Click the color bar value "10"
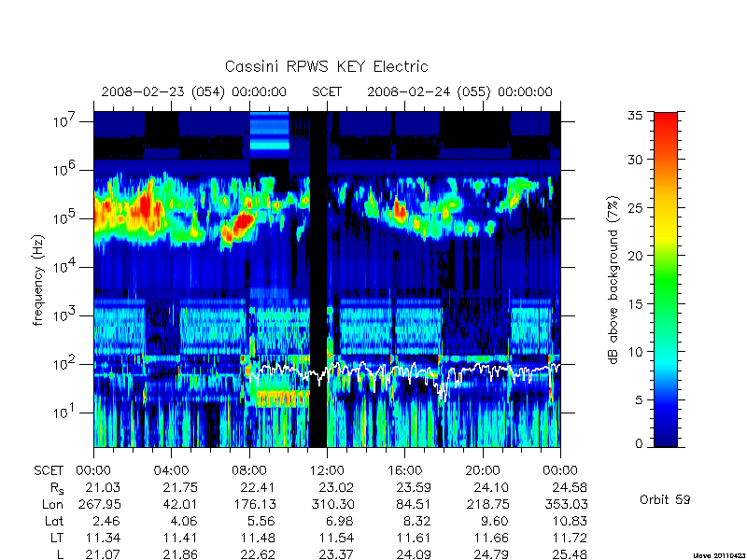The width and height of the screenshot is (747, 560). pyautogui.click(x=635, y=352)
